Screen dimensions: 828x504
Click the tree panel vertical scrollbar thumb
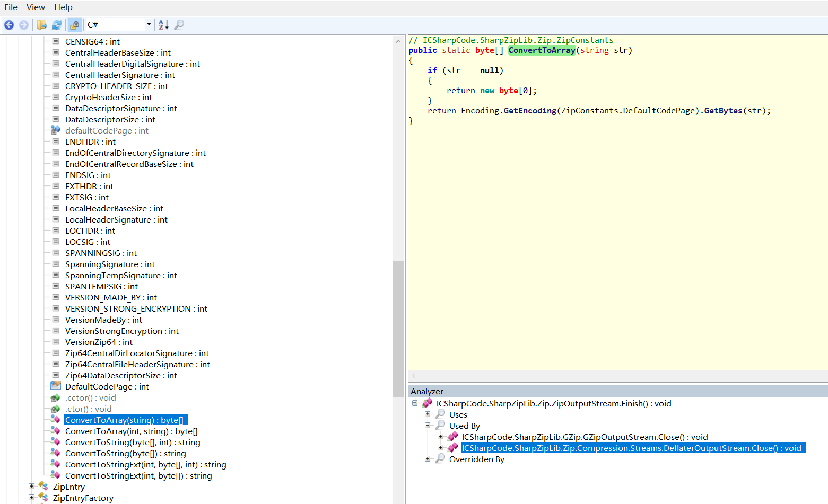tap(398, 329)
